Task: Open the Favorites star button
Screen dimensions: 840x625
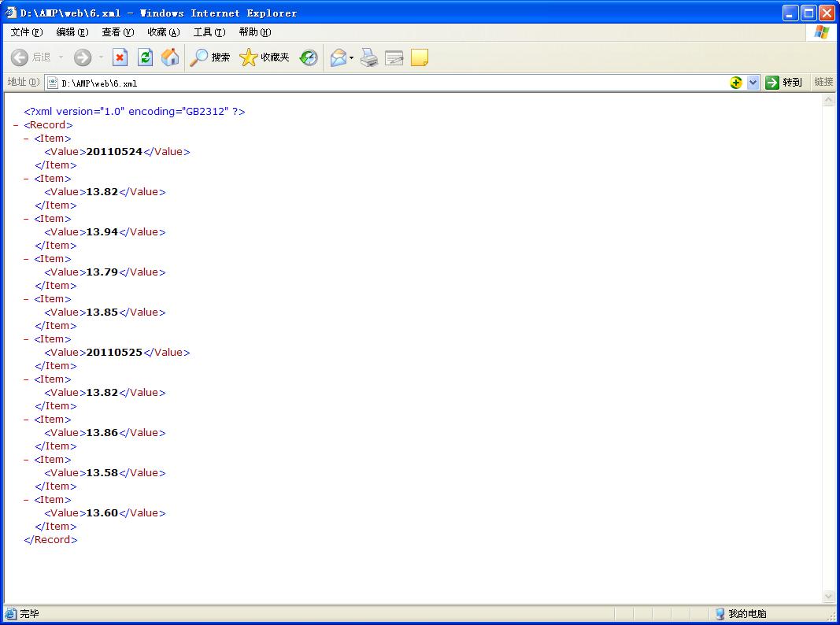Action: 264,57
